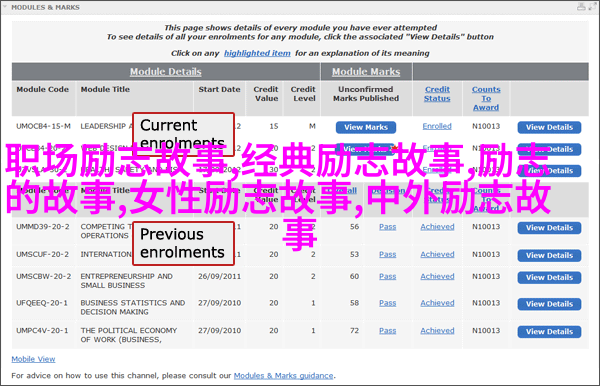Click the N10013 value in the UMOCB4-15-M row
Screen dimensions: 600x386
(486, 126)
